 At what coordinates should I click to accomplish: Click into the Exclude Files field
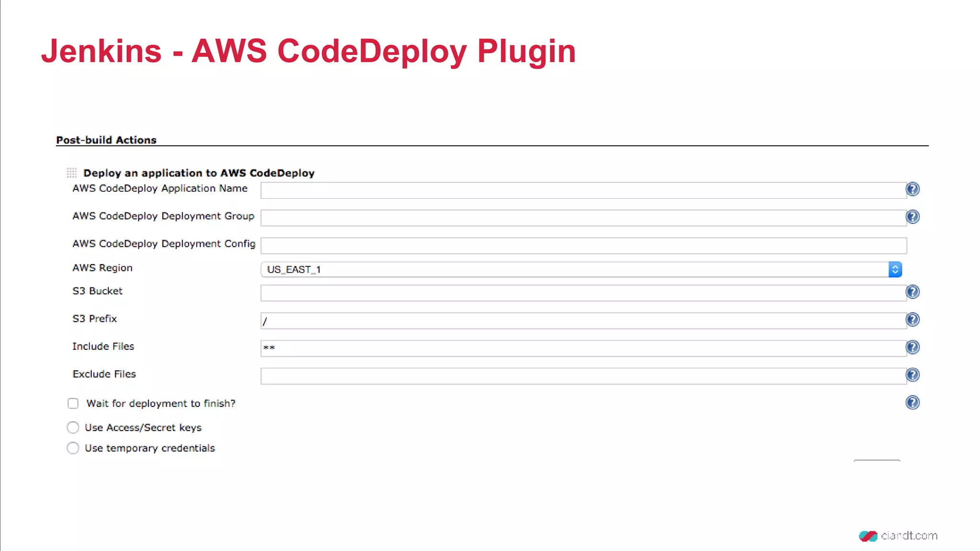[583, 376]
